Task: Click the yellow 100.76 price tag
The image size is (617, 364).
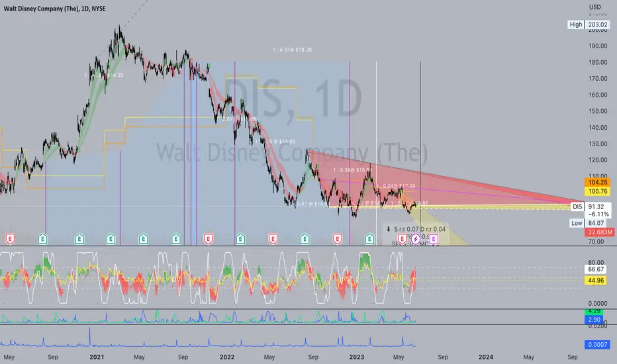Action: point(598,191)
